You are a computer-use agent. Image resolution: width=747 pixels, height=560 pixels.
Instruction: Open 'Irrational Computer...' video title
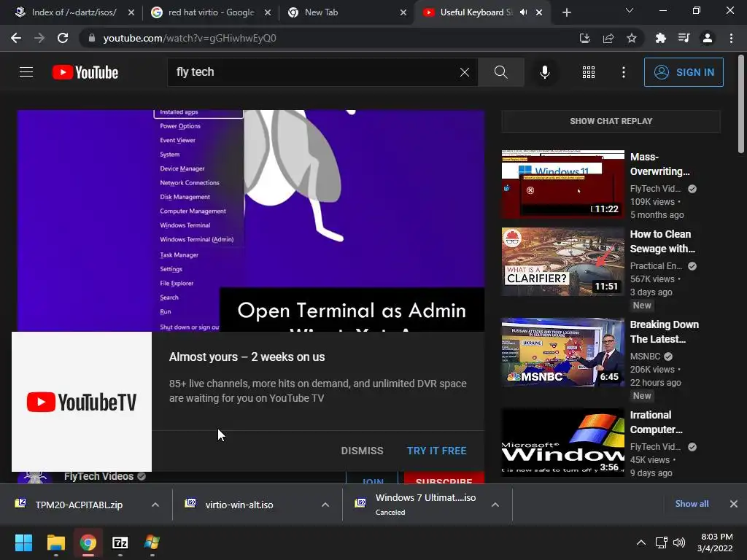click(656, 422)
